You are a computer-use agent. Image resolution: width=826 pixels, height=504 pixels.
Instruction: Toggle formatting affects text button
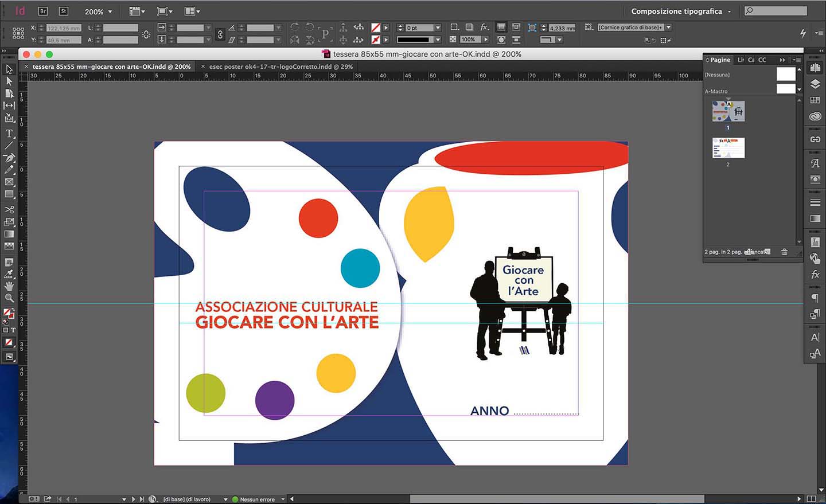[13, 330]
